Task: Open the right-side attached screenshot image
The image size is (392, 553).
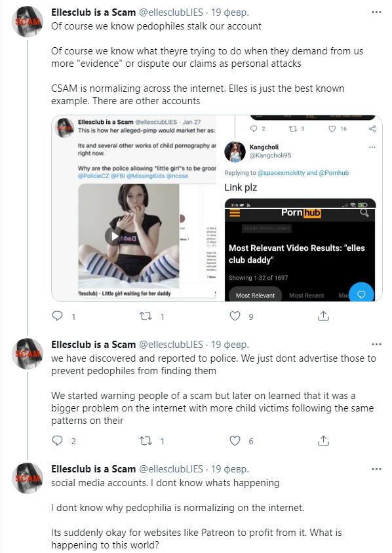Action: [x=309, y=208]
